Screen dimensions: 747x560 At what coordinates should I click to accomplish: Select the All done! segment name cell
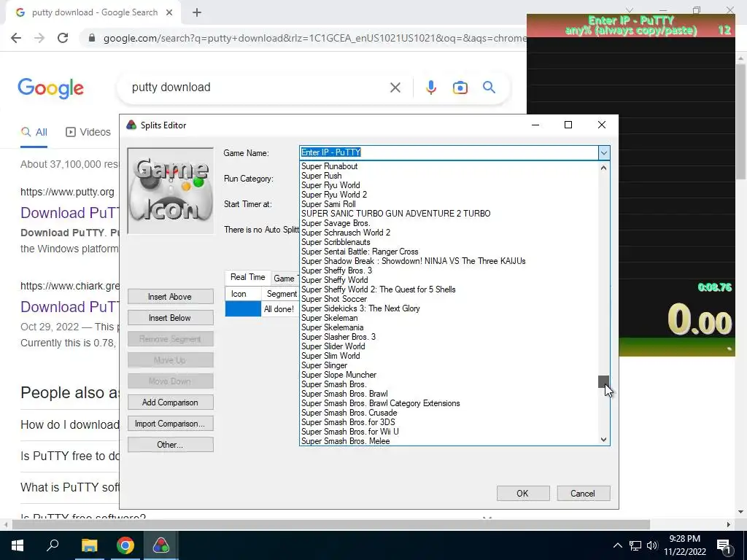[x=280, y=309]
